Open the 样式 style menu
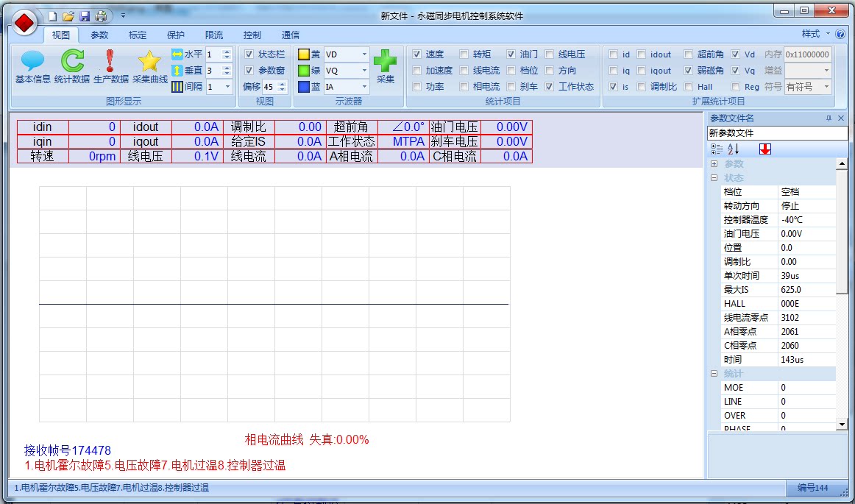This screenshot has height=504, width=855. [x=816, y=34]
